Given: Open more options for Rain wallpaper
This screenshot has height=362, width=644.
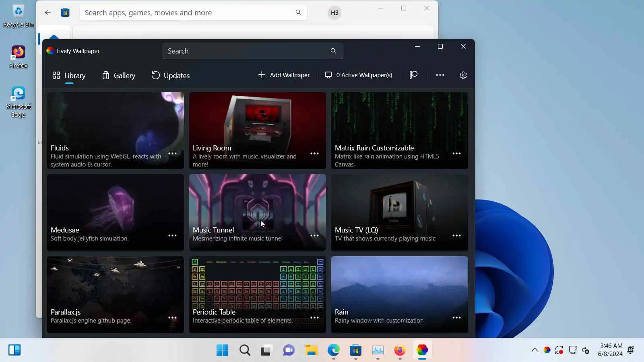Looking at the screenshot, I should coord(456,318).
